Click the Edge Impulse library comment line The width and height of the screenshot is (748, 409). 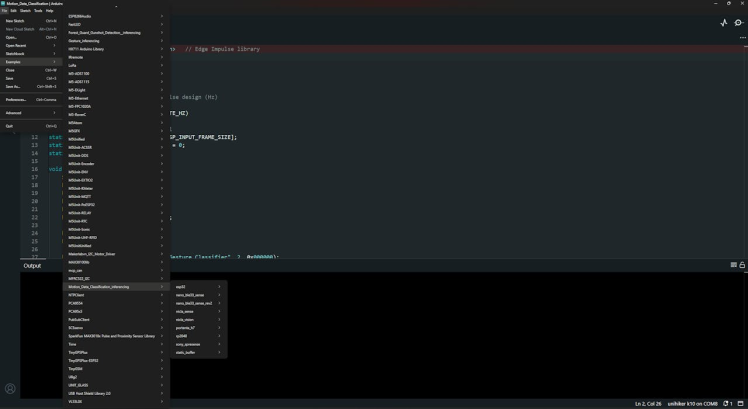pos(222,49)
